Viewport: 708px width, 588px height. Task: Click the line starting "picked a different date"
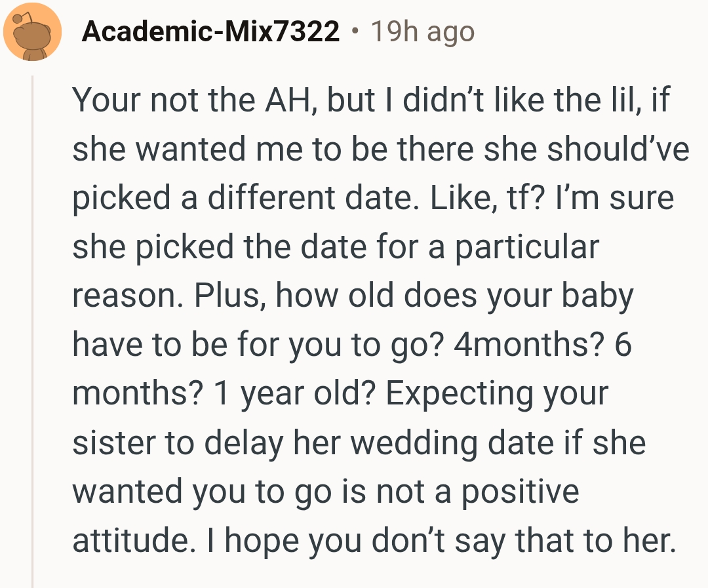[372, 198]
